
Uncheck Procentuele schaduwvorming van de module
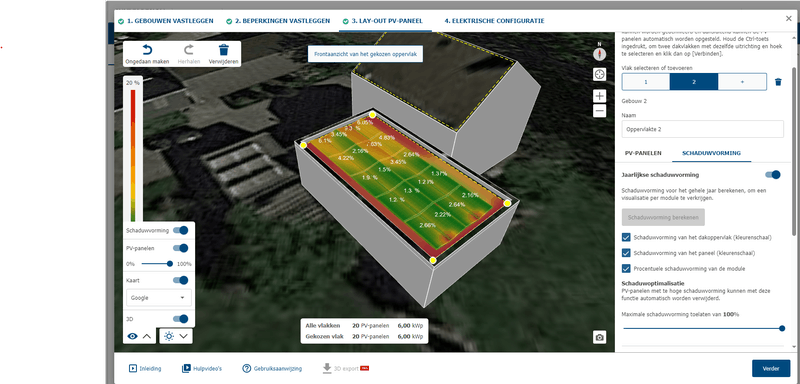(x=626, y=268)
